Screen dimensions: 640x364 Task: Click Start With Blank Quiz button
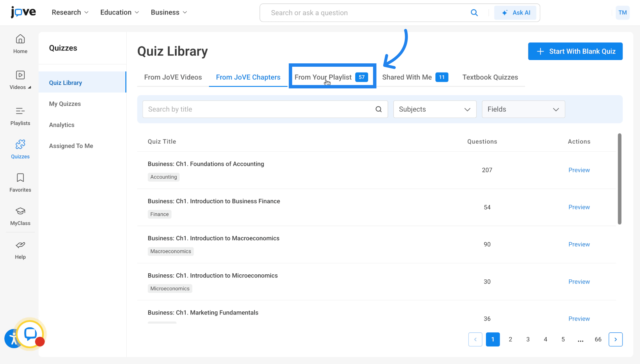(x=575, y=51)
